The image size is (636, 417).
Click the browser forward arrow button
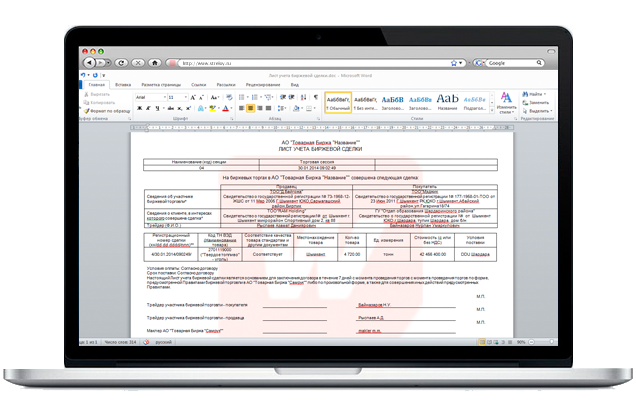tap(101, 63)
